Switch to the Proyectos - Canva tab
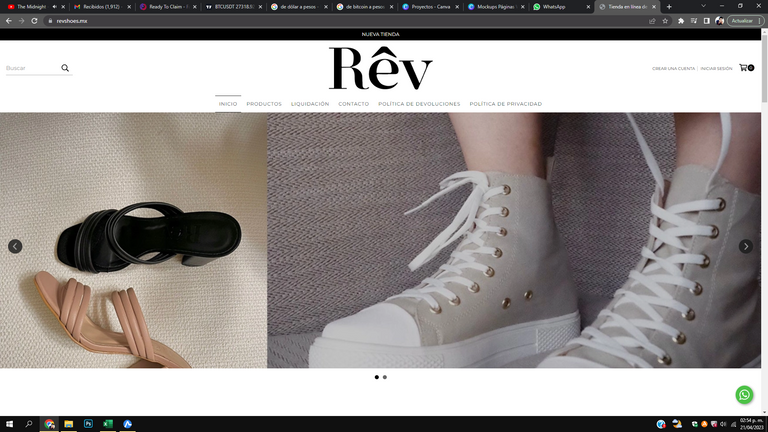 click(x=431, y=7)
